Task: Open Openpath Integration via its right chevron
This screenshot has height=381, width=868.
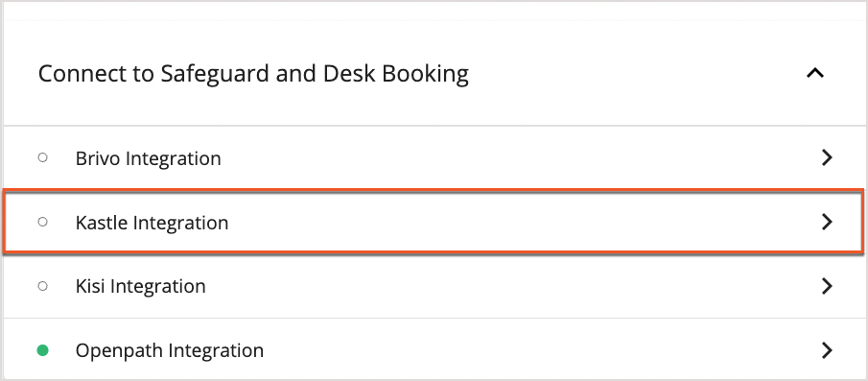Action: tap(827, 350)
